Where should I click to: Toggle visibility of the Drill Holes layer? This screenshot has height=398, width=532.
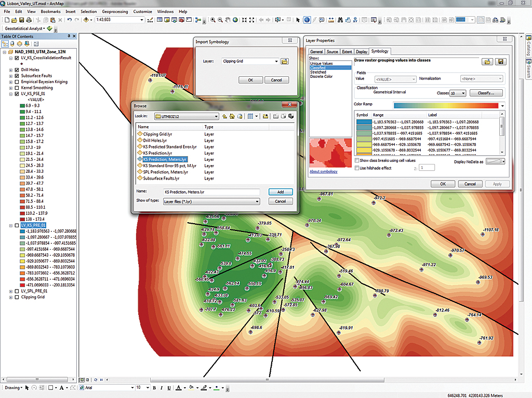pos(17,70)
